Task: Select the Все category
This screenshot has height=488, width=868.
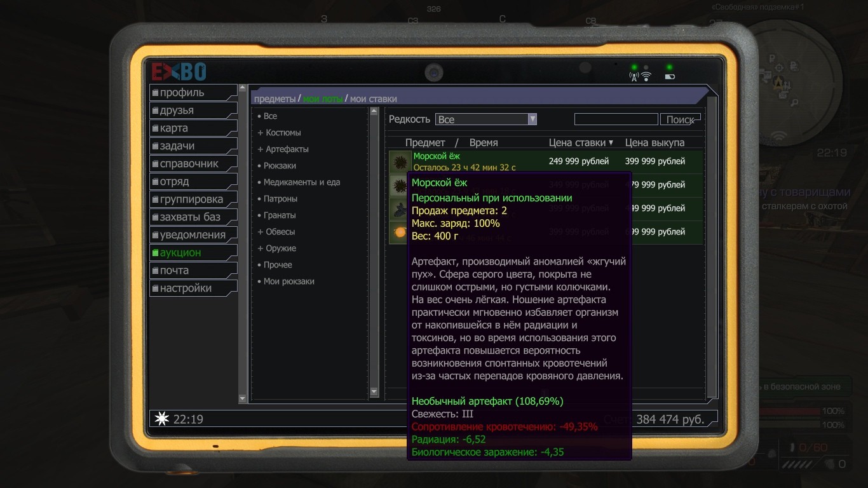Action: [270, 116]
